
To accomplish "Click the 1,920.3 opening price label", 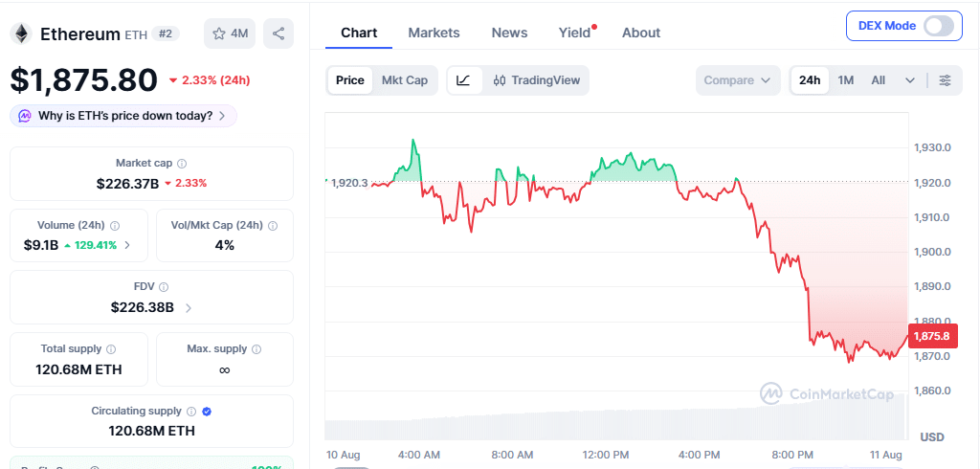I will pyautogui.click(x=349, y=183).
